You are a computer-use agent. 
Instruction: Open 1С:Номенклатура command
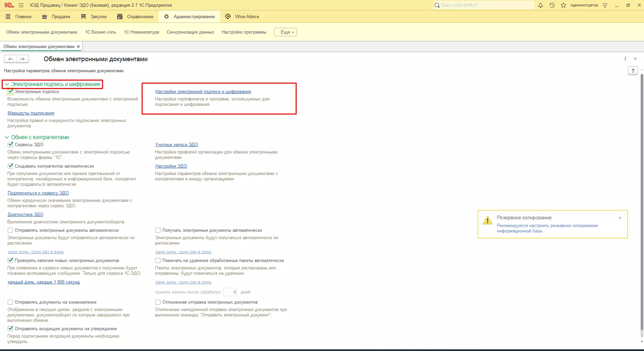(142, 32)
